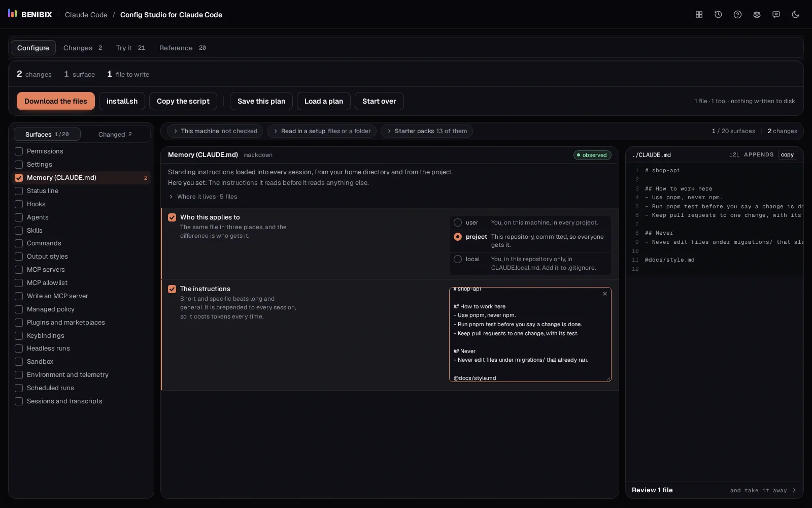Click 'Start over' button
Screen dimensions: 812x508
pos(379,101)
